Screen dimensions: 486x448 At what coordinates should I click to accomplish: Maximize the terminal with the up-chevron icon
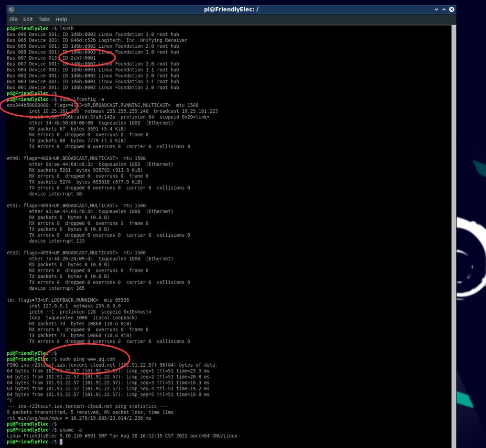pos(444,9)
